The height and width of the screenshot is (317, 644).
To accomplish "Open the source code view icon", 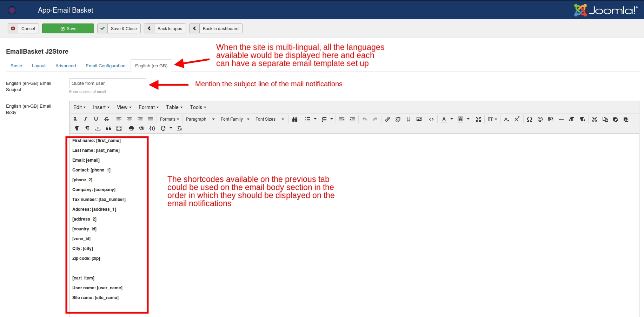I will 431,119.
